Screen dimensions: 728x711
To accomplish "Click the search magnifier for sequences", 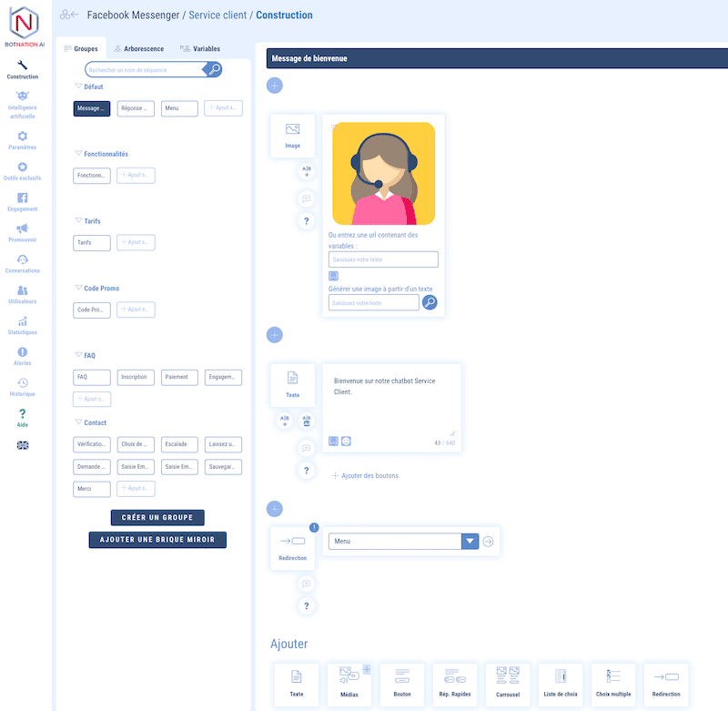I will 213,69.
